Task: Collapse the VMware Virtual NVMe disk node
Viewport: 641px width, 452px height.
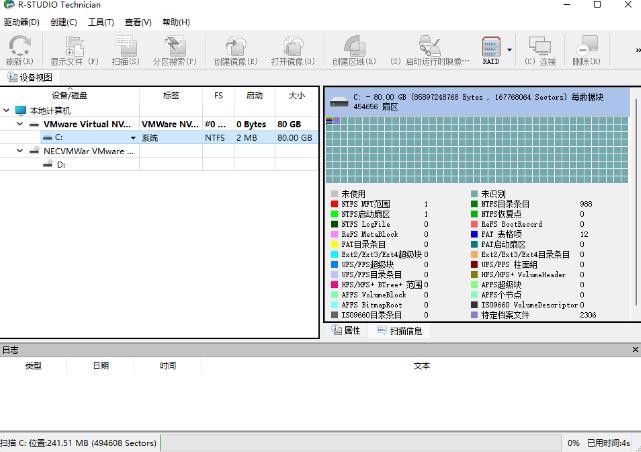Action: [x=20, y=124]
